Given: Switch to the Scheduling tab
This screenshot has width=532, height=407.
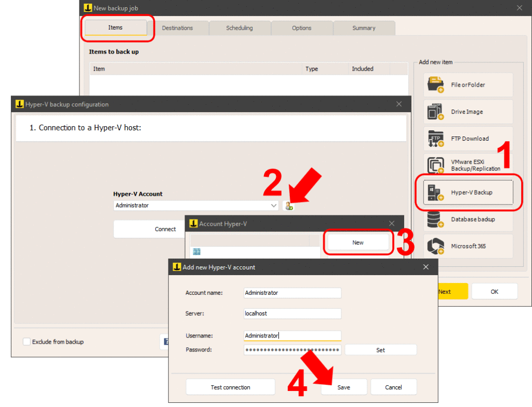Looking at the screenshot, I should pos(240,28).
